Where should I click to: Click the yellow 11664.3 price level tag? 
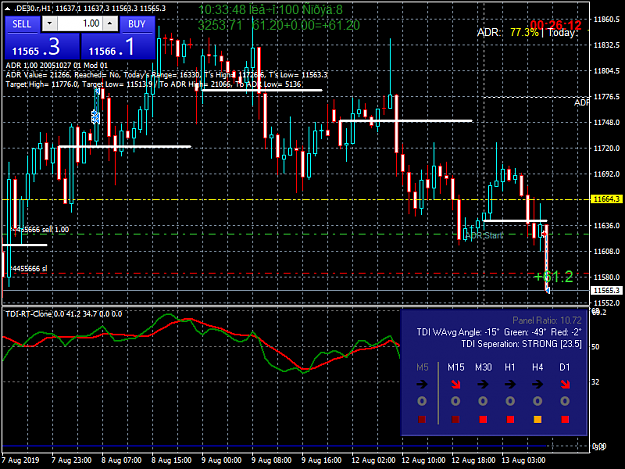click(607, 199)
